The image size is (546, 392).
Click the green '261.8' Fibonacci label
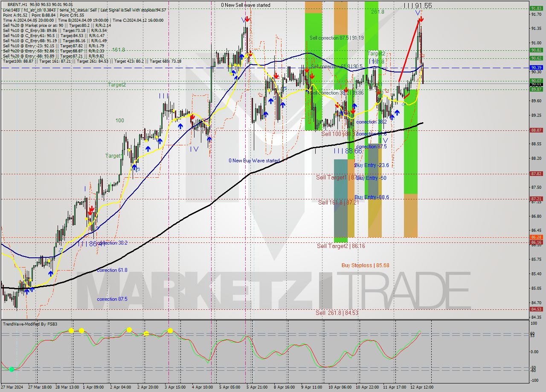coord(378,12)
